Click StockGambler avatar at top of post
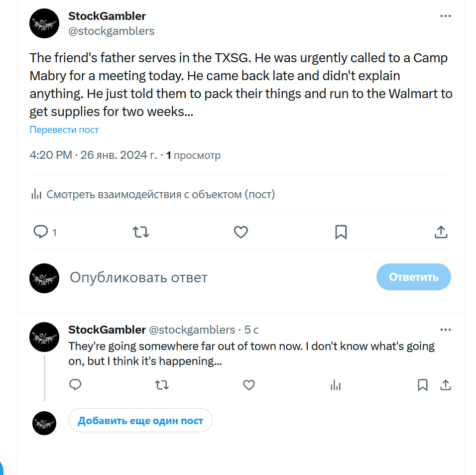 44,23
